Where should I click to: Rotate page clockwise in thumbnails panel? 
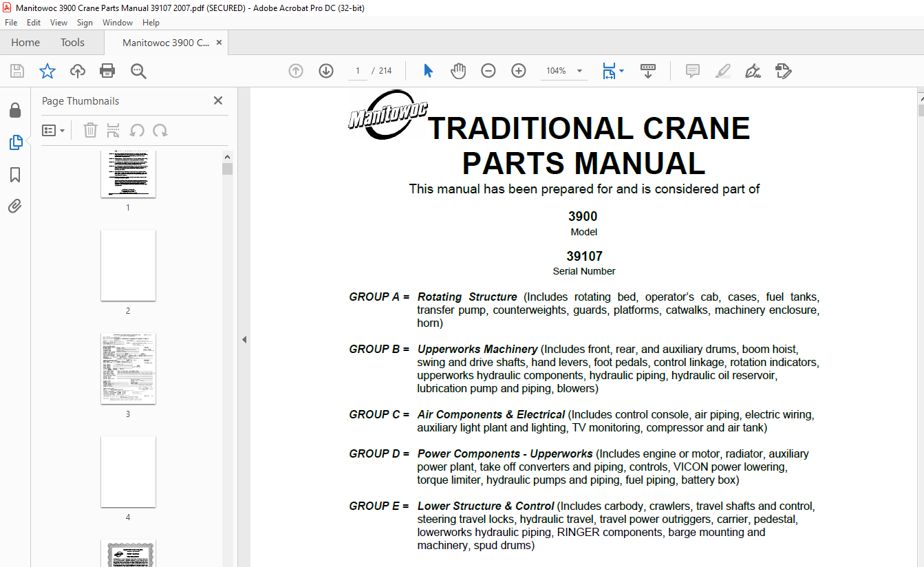160,130
